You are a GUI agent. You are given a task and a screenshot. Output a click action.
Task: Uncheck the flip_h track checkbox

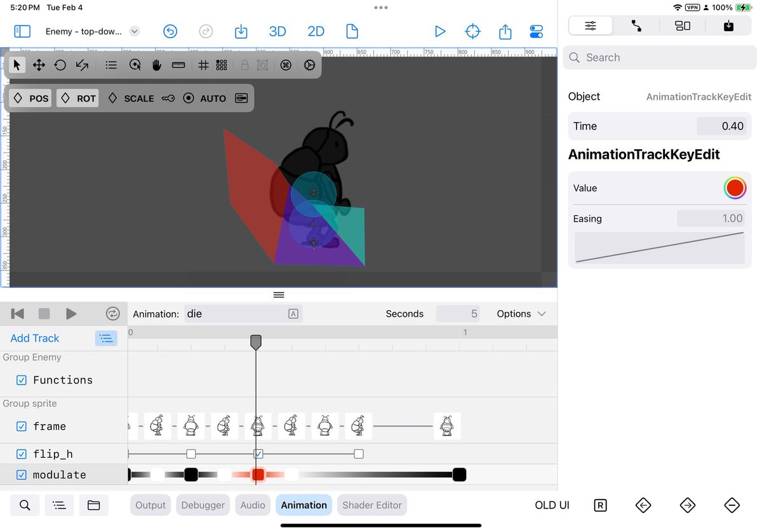click(x=21, y=454)
